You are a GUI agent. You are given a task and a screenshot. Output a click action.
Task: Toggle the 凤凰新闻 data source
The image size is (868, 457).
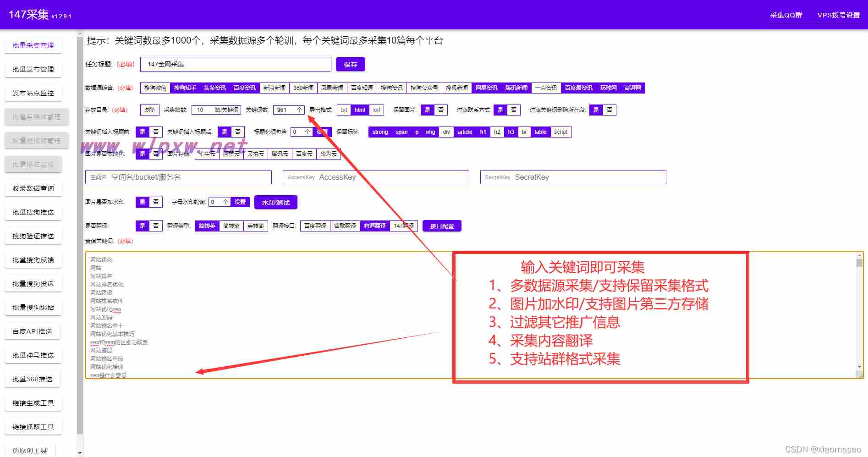tap(332, 88)
